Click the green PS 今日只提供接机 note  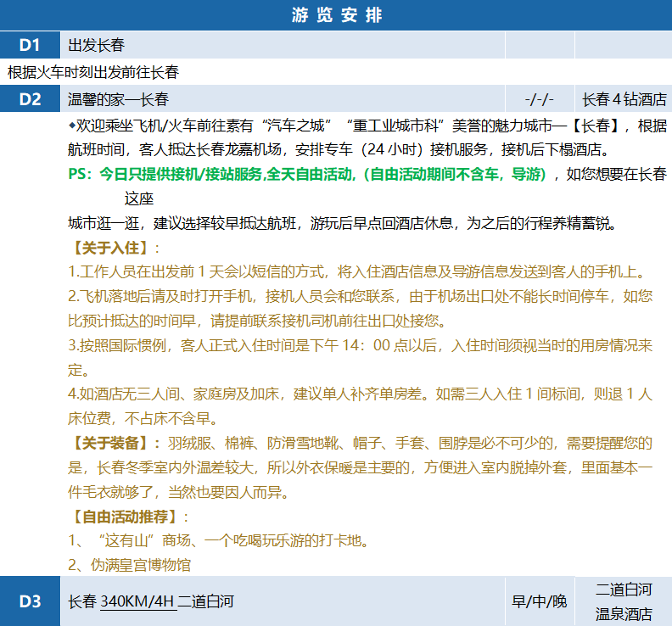pyautogui.click(x=310, y=175)
